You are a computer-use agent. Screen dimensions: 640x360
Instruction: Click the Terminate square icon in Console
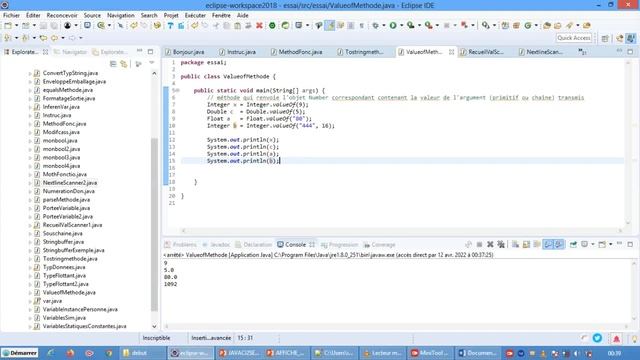(479, 244)
